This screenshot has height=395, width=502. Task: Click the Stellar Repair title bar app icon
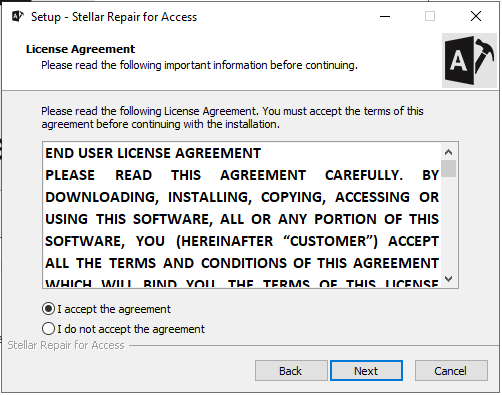pos(17,16)
